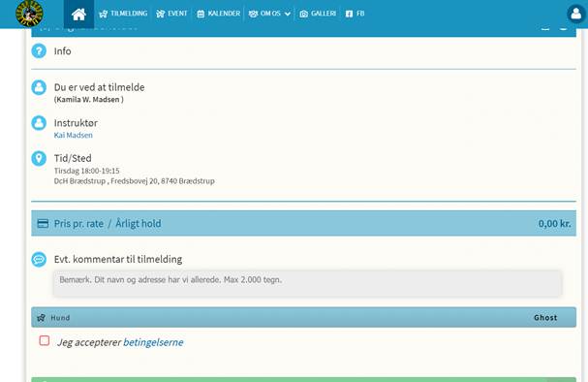Expand the Om os dropdown menu
588x382 pixels.
269,14
